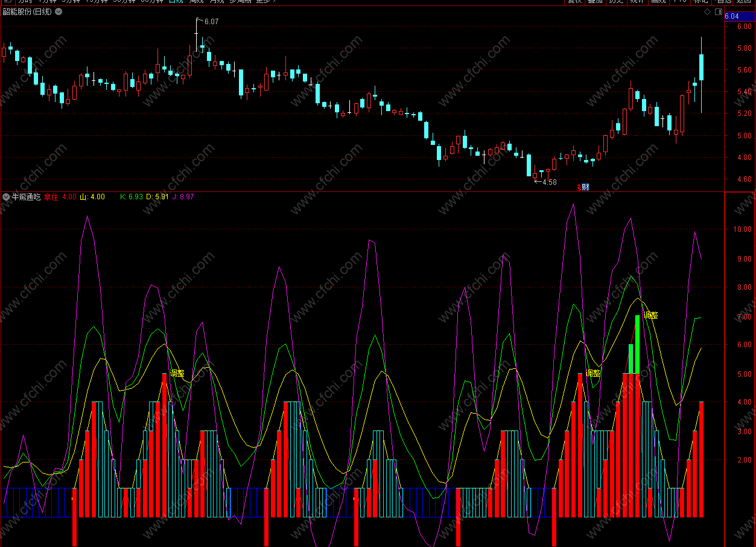Click the 8.00 indicator axis label

(744, 287)
